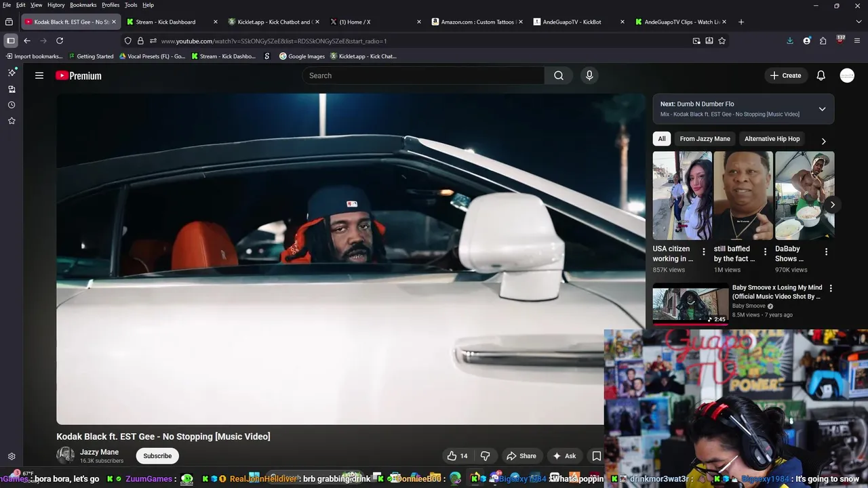The image size is (868, 488).
Task: Switch to Home / X tab
Action: [376, 22]
